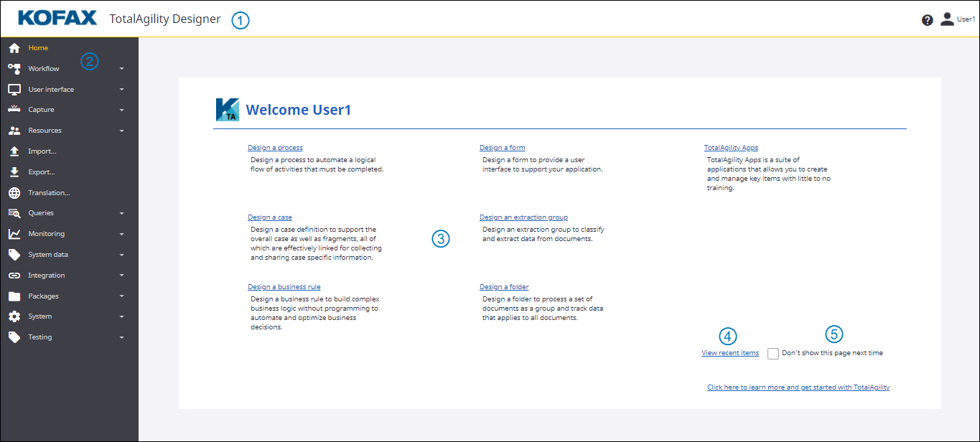Open the Design an extraction group link

[523, 217]
